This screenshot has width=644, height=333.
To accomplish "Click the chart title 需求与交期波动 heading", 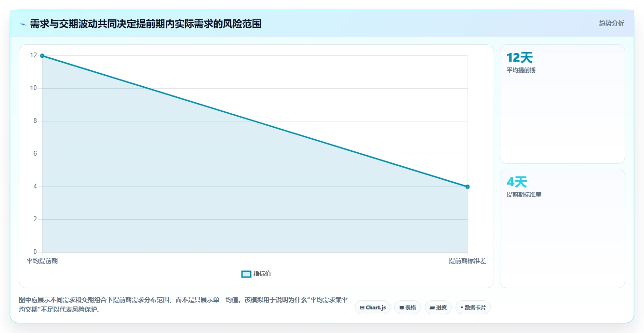I will click(146, 24).
